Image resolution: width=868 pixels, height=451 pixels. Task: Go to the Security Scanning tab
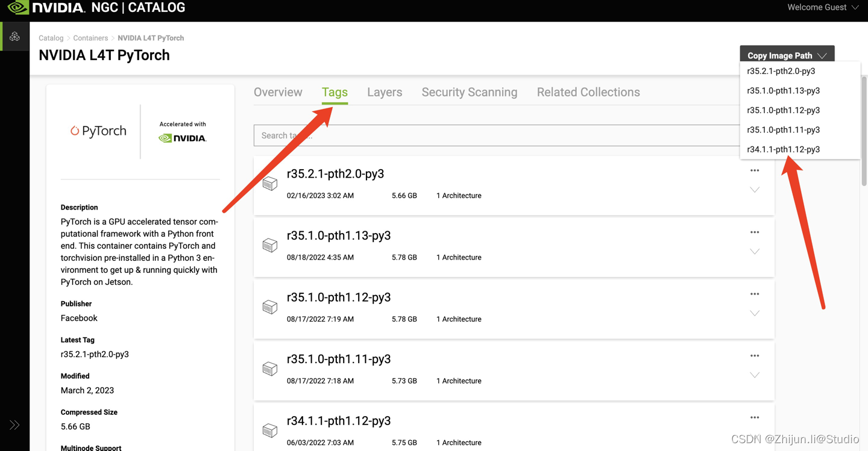[470, 92]
